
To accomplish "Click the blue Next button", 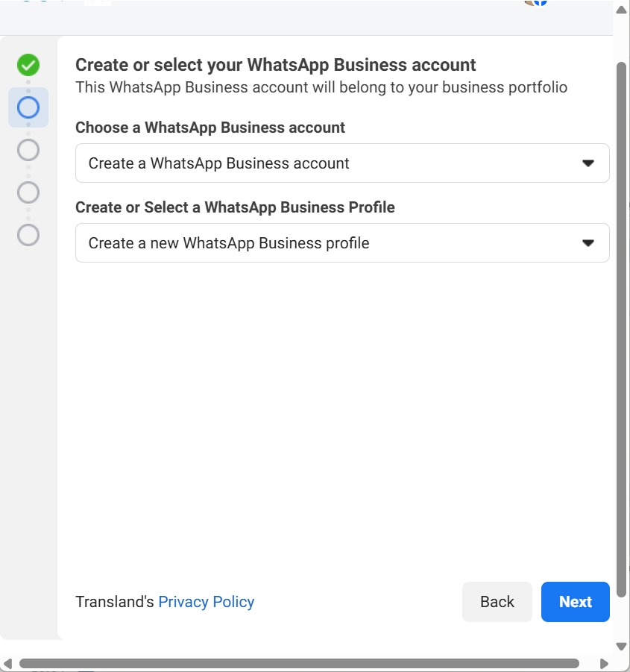I will [x=575, y=602].
